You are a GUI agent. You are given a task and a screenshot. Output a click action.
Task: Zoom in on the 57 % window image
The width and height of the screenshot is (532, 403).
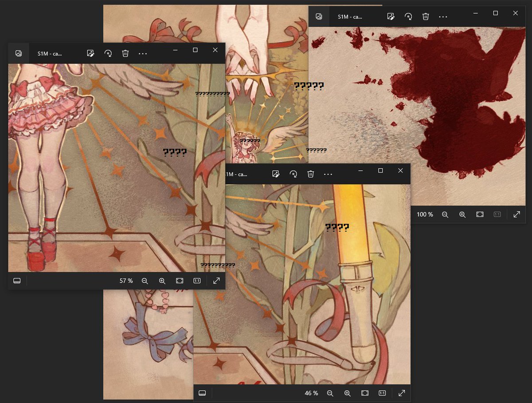[162, 281]
